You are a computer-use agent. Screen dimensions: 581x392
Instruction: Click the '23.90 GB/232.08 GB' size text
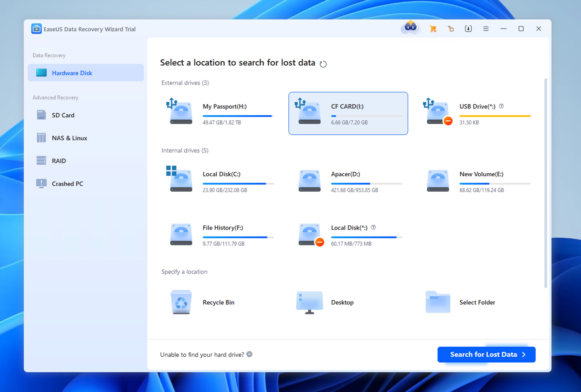225,190
